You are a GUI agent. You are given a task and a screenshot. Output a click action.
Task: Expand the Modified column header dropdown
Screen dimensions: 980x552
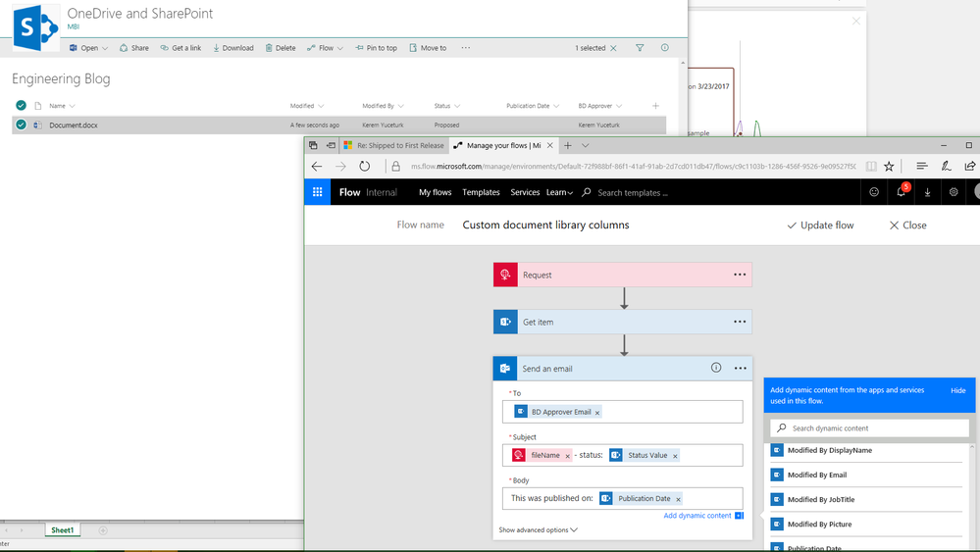click(321, 106)
